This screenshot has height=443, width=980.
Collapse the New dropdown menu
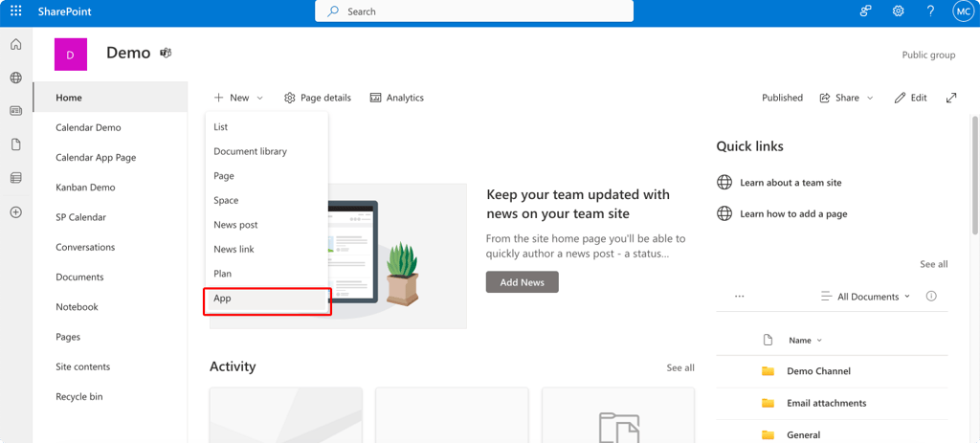click(x=238, y=98)
